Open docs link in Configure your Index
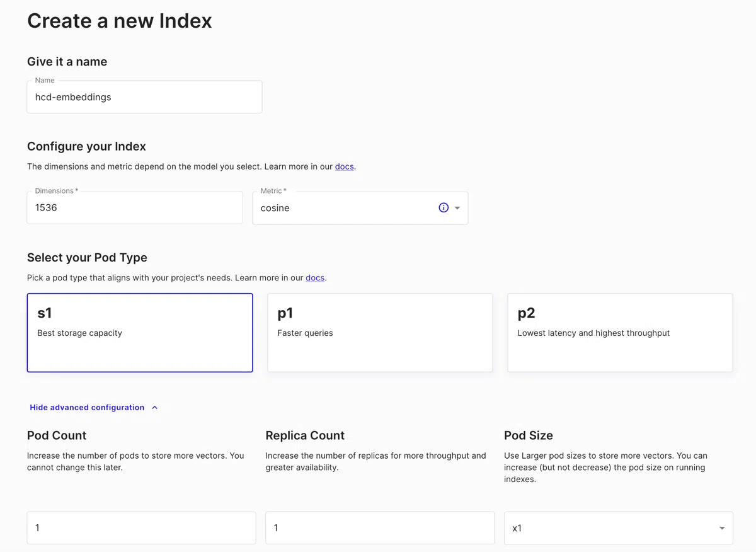756x552 pixels. pos(344,167)
